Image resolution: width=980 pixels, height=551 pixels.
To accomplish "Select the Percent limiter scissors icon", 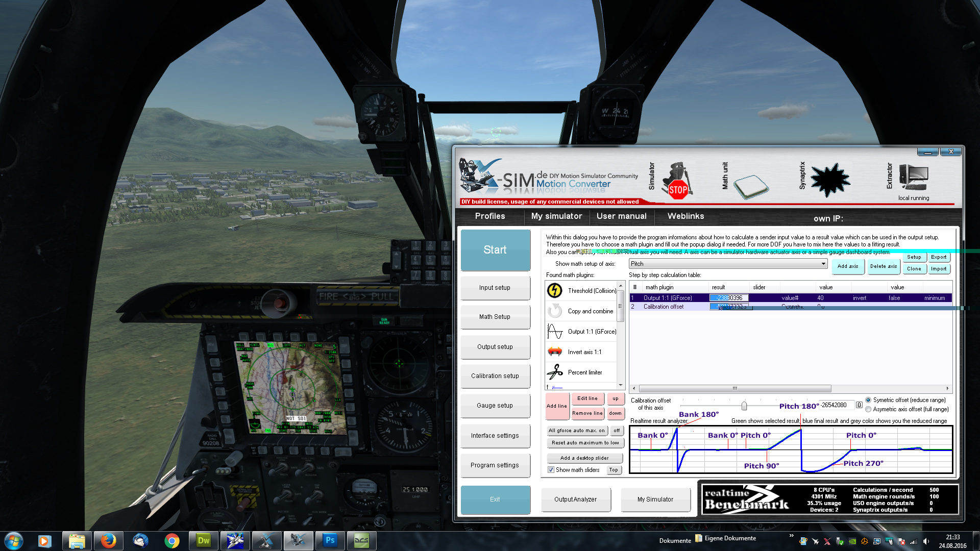I will tap(555, 372).
